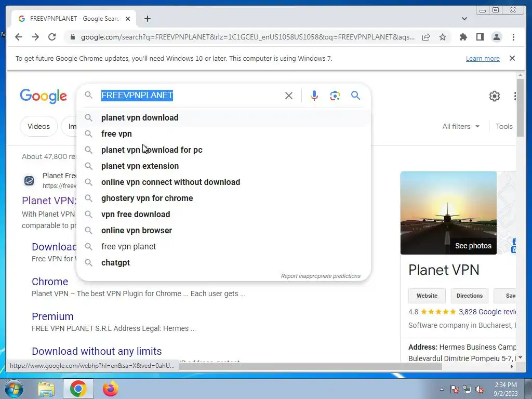Open 3,828 Google reviews link
The image size is (532, 399).
point(487,312)
